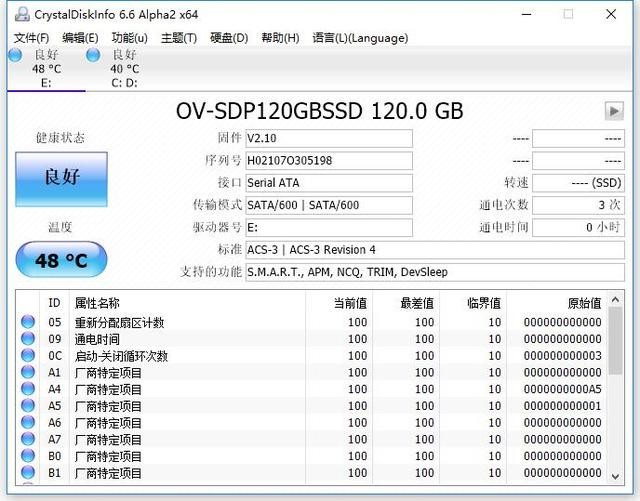Screen dimensions: 640x501
Task: Click the power-on hours field showing 0 小时
Action: [x=578, y=227]
